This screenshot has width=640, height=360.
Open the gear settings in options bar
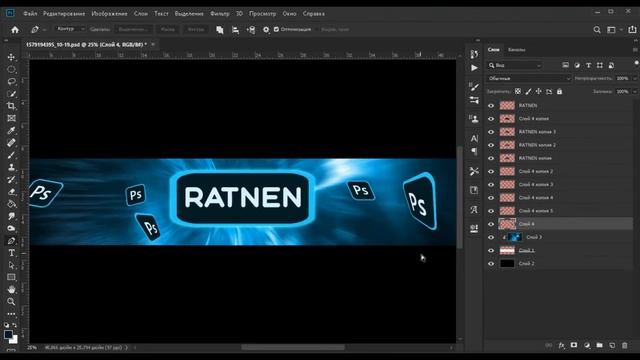coord(266,29)
